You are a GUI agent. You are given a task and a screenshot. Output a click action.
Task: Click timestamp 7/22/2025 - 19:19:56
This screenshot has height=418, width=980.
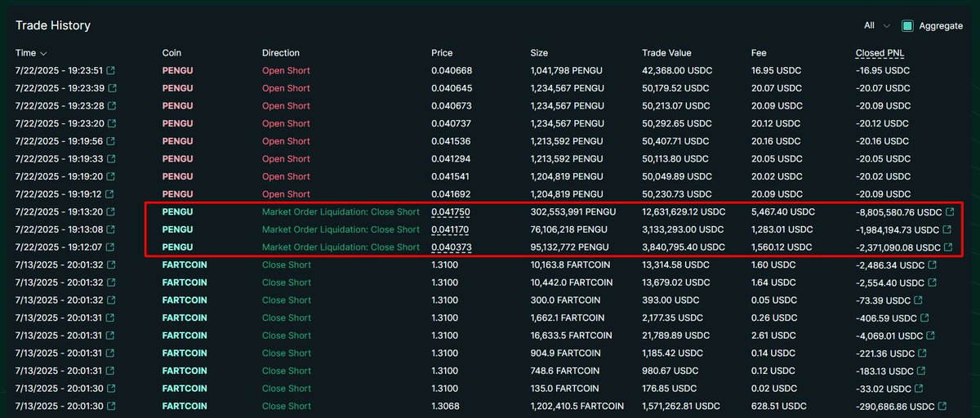[x=59, y=141]
